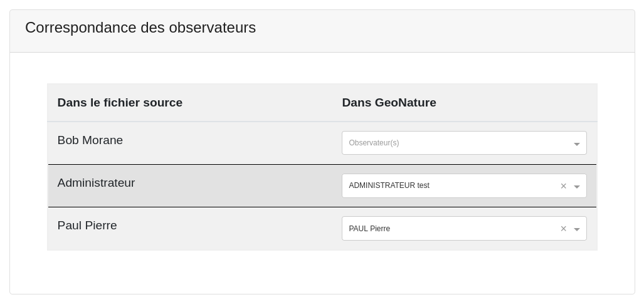Image resolution: width=644 pixels, height=302 pixels.
Task: Select the Administrateur source name
Action: coord(96,183)
